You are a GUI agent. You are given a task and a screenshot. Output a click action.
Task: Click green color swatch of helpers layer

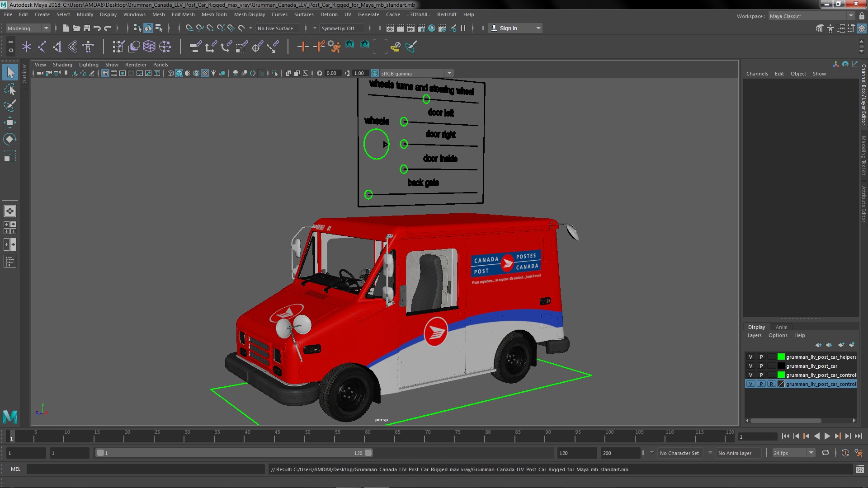(x=781, y=357)
